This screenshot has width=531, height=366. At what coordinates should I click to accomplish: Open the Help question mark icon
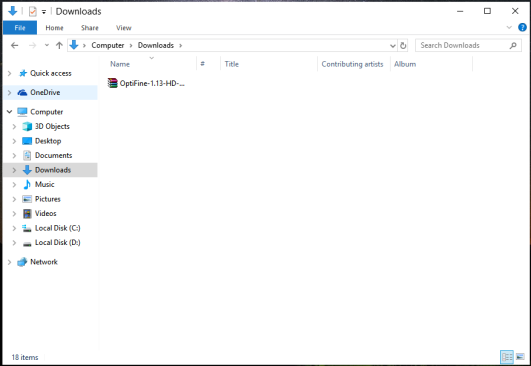(522, 27)
